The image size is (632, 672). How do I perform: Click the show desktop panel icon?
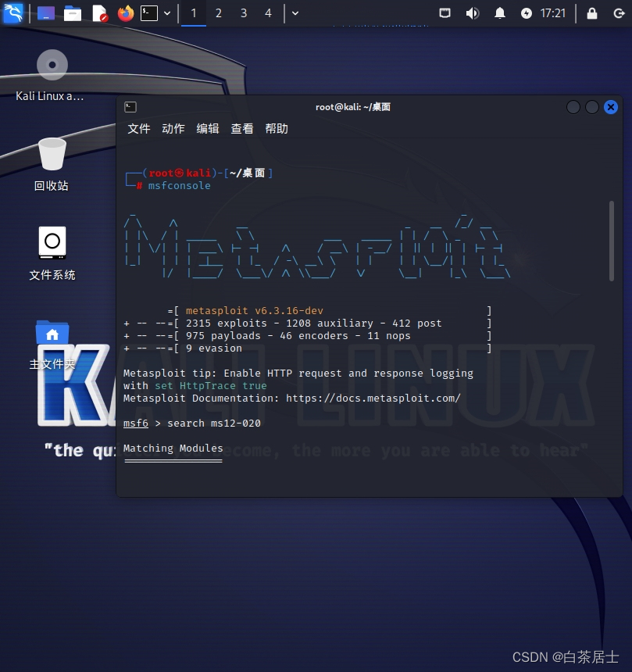46,13
